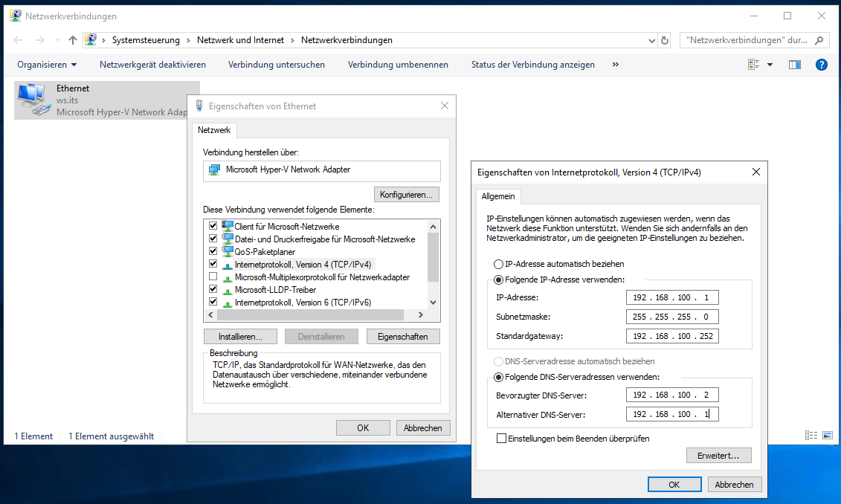Click the Erweitert button
This screenshot has height=504, width=841.
point(718,456)
